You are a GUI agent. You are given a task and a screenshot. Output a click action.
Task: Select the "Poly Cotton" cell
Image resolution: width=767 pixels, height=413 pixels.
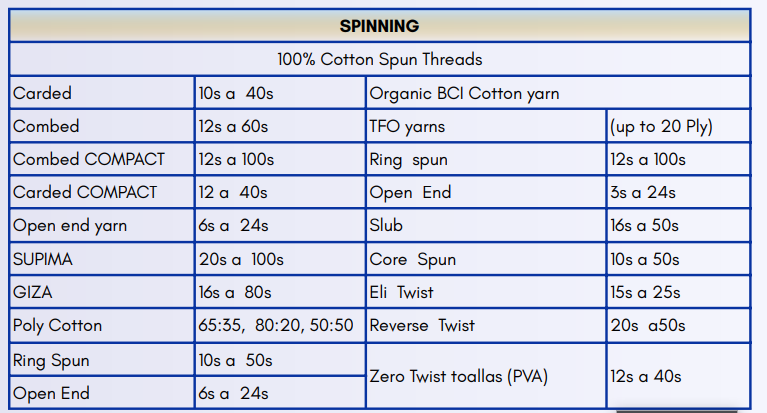pyautogui.click(x=58, y=325)
